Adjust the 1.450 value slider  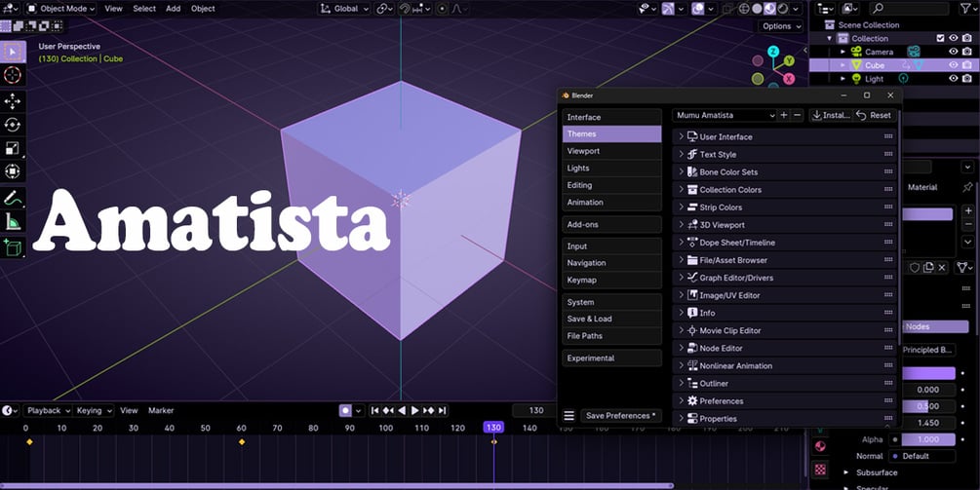(928, 423)
